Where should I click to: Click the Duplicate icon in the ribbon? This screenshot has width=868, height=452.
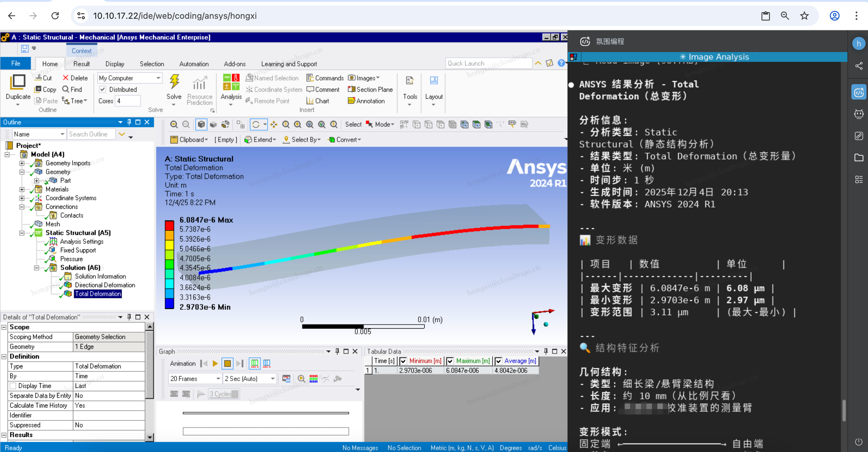point(18,83)
